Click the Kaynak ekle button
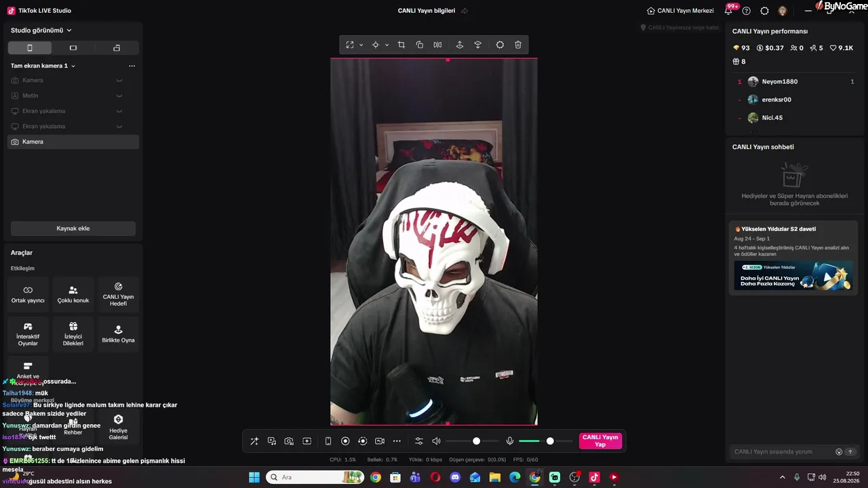Image resolution: width=868 pixels, height=488 pixels. click(73, 228)
